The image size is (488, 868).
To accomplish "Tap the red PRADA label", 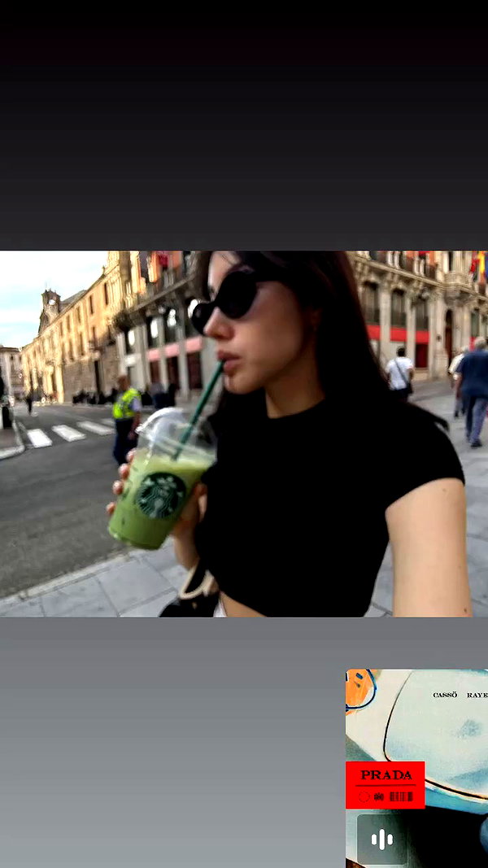I will click(385, 785).
